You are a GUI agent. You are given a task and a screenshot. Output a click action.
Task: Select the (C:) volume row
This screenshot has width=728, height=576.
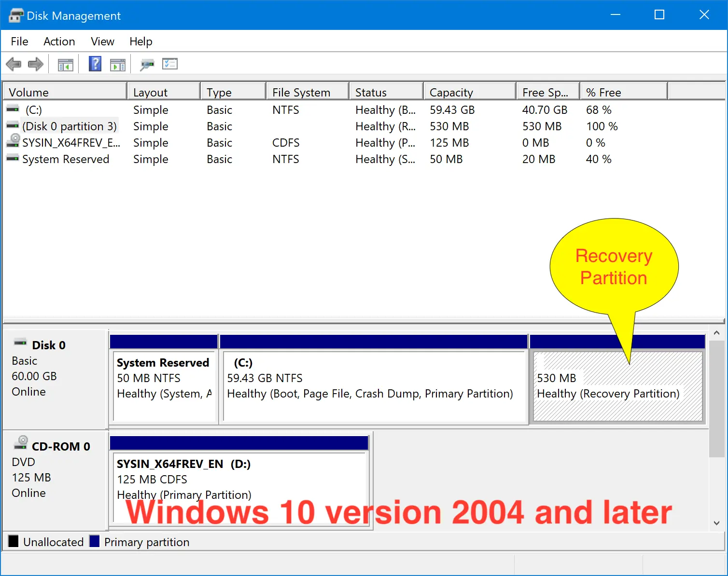tap(364, 110)
